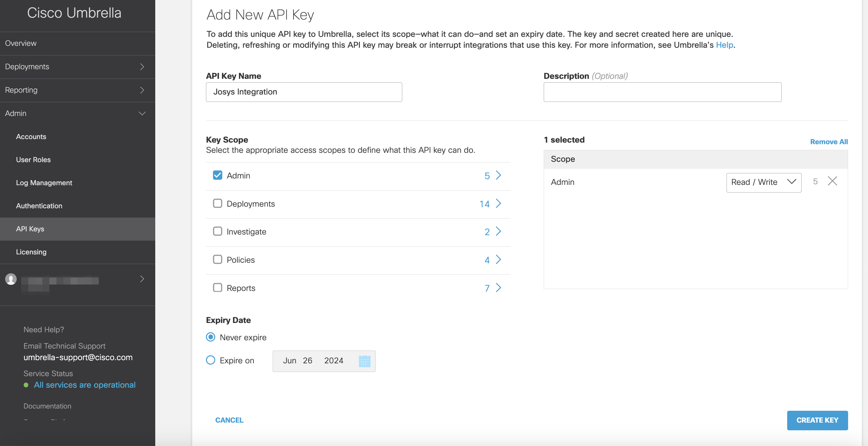Open the calendar date picker icon
This screenshot has height=446, width=868.
click(364, 361)
